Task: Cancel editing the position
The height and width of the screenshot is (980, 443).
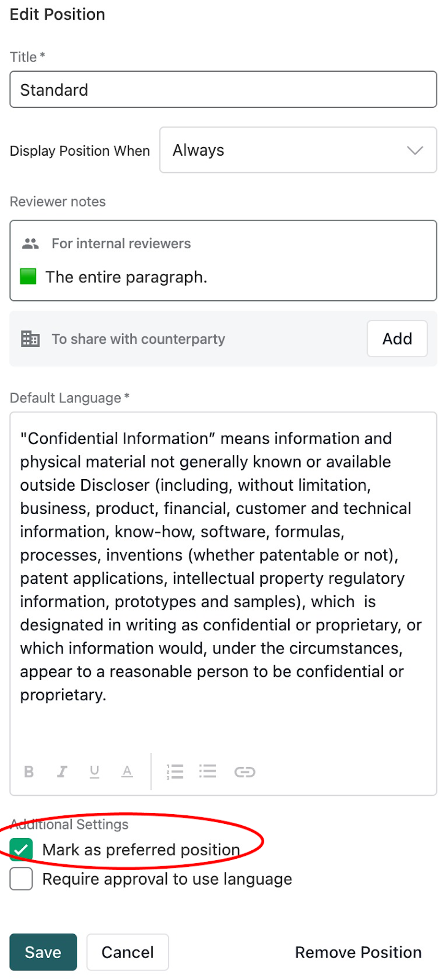Action: point(128,952)
